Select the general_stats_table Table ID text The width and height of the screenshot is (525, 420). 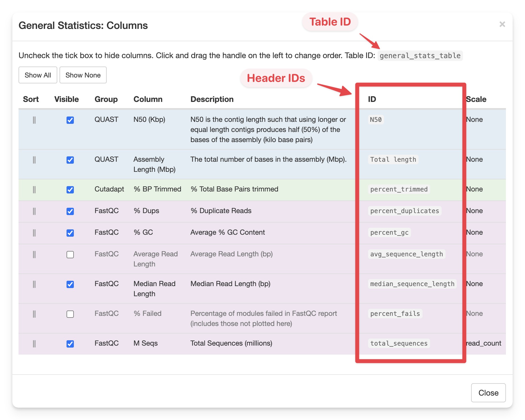click(420, 56)
